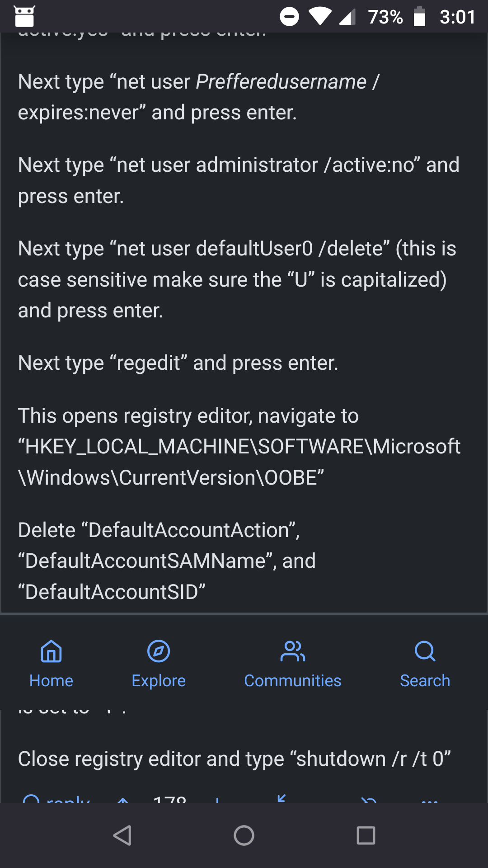
Task: Upvote the comment with the arrow
Action: pos(122,799)
